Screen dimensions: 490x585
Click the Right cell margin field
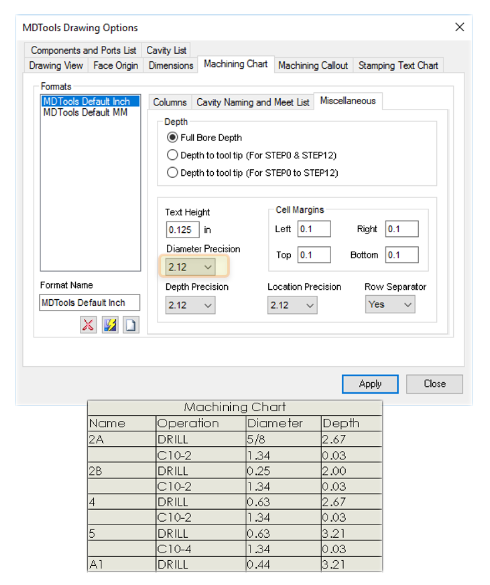402,229
